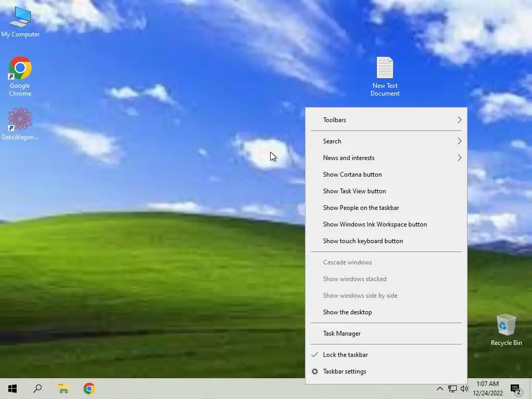Open the taskbar clock and date
This screenshot has height=399, width=532.
tap(487, 389)
